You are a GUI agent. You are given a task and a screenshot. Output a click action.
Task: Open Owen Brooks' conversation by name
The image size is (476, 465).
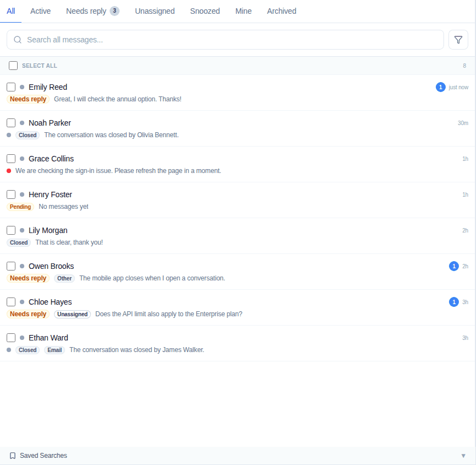[51, 266]
